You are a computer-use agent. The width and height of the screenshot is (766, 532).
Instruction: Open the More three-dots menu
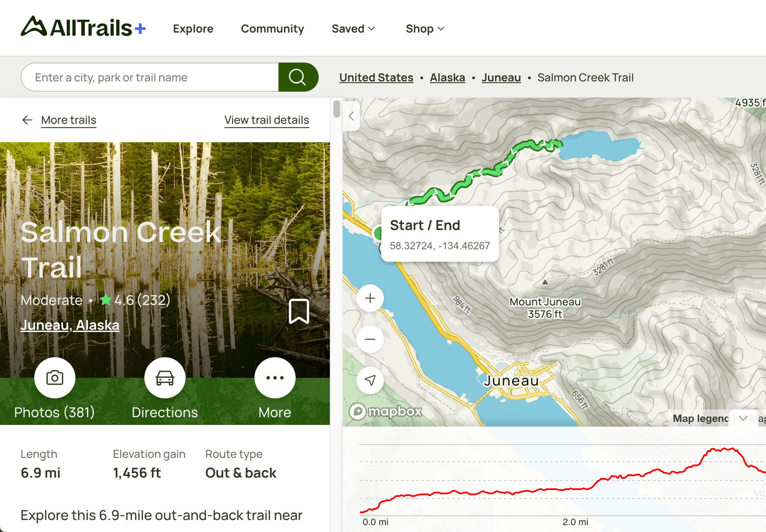coord(275,378)
